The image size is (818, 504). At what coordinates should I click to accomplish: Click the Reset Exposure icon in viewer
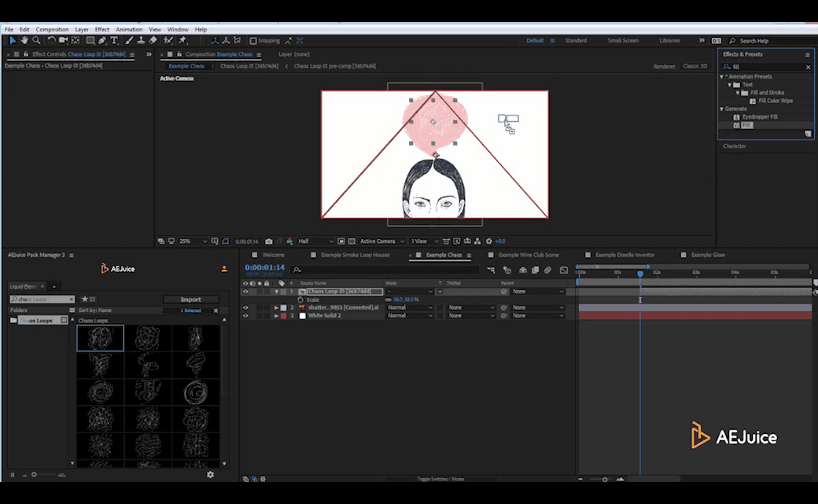click(488, 241)
